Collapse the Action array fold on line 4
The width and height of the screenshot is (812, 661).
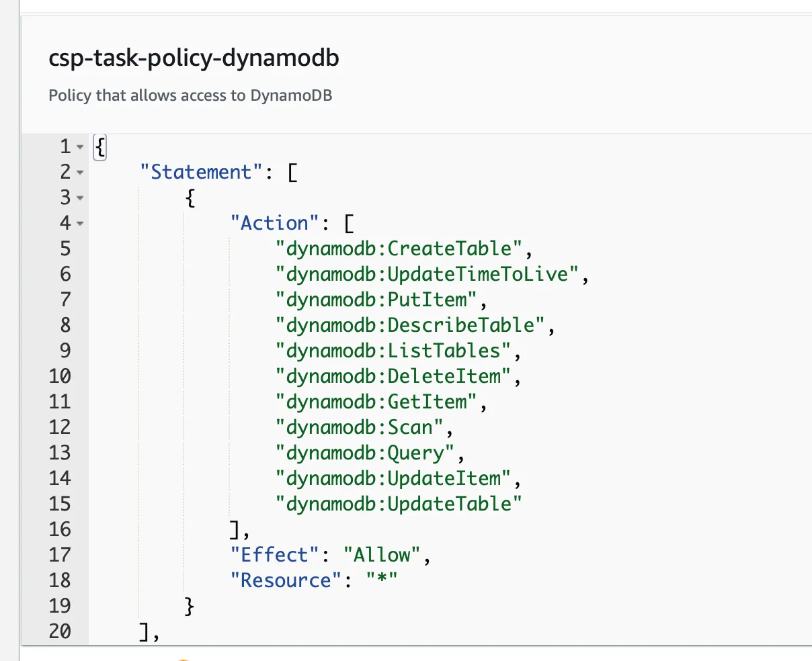tap(80, 224)
